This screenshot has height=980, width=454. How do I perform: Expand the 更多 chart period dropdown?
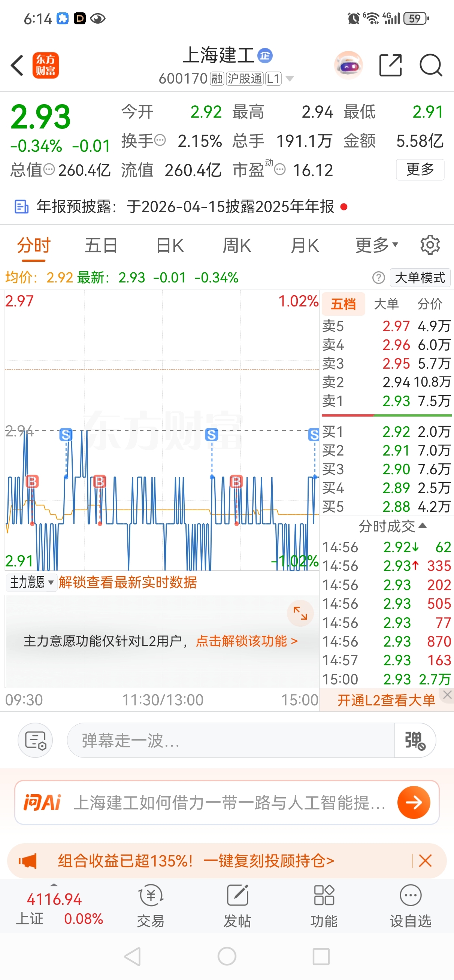[377, 245]
